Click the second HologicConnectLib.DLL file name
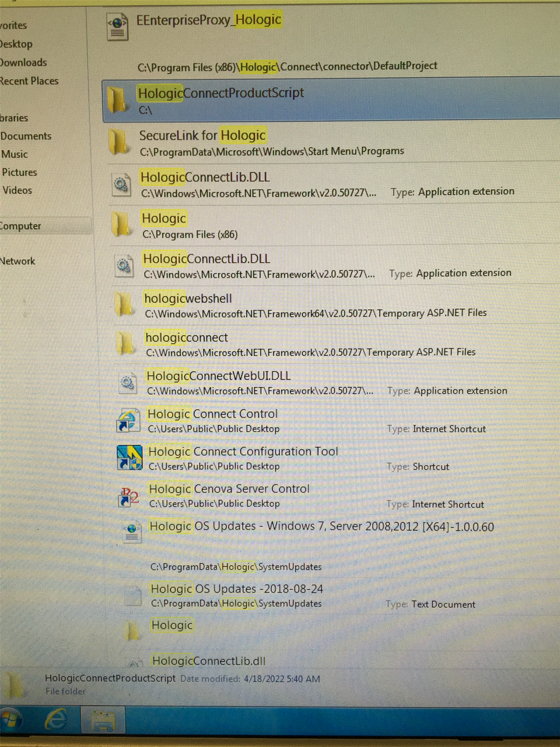This screenshot has height=747, width=560. pyautogui.click(x=206, y=258)
